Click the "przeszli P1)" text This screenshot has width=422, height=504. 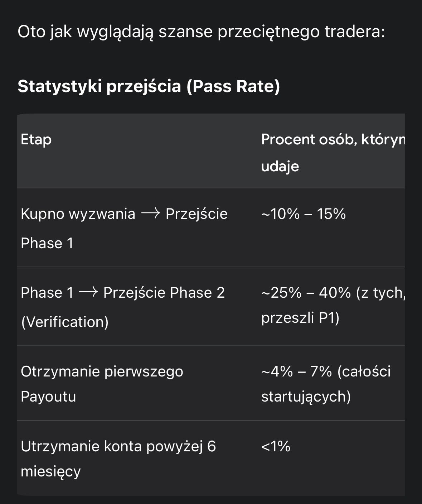click(x=300, y=318)
